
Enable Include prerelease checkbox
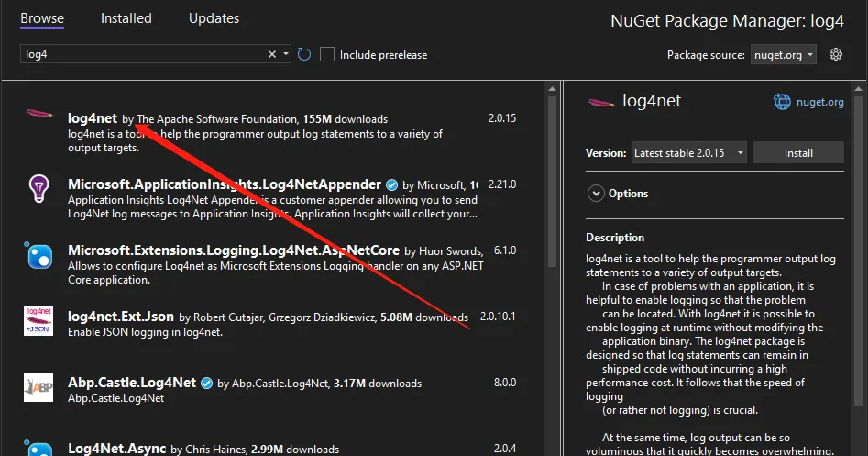tap(327, 54)
